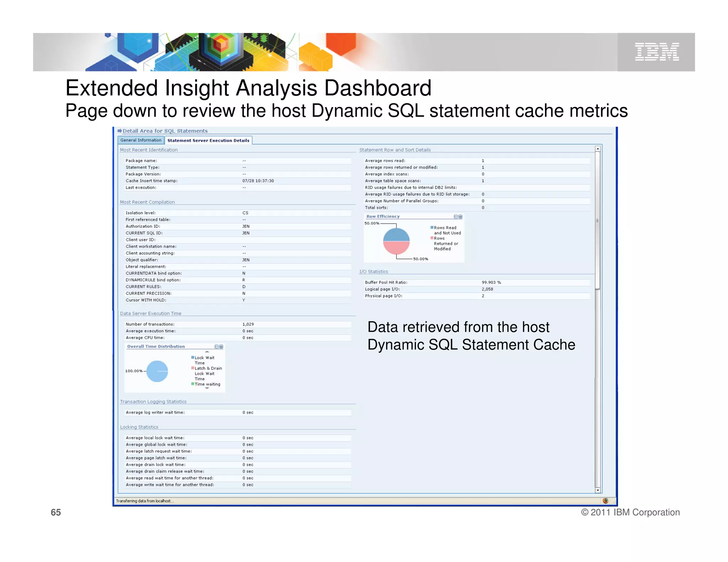The image size is (728, 562).
Task: Click the Time waiting legend swatch
Action: [193, 384]
